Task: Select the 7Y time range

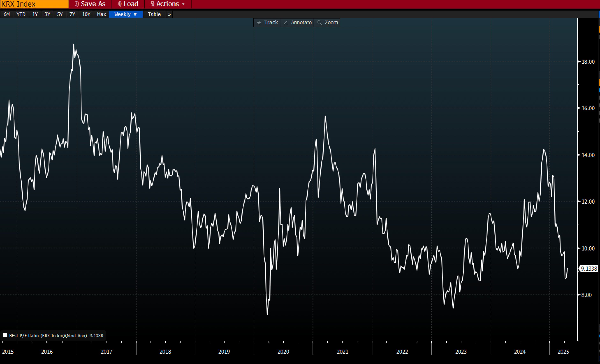Action: (x=72, y=14)
